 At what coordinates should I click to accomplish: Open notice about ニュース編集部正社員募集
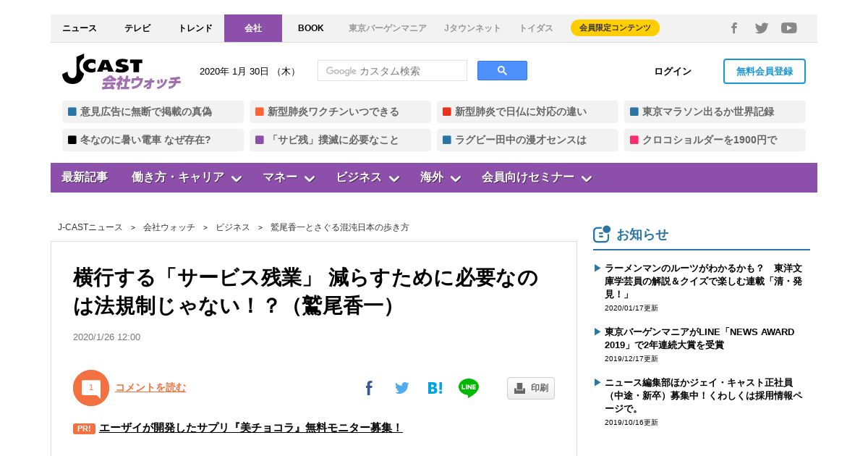pos(704,395)
